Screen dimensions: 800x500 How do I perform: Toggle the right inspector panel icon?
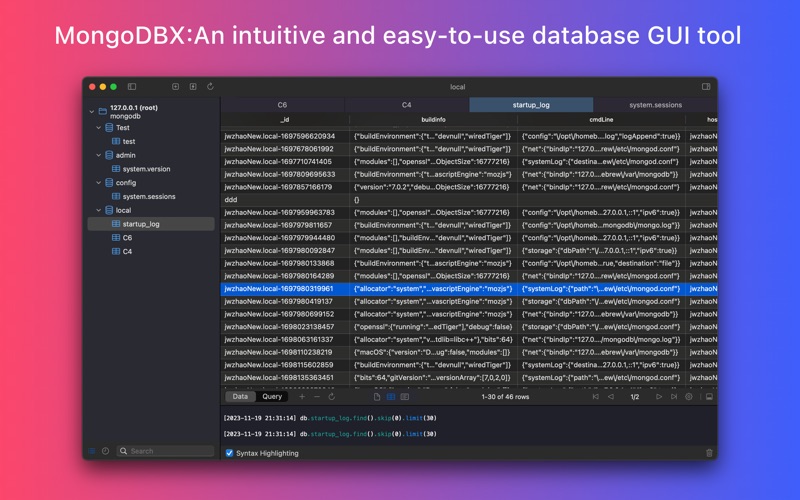click(x=706, y=87)
